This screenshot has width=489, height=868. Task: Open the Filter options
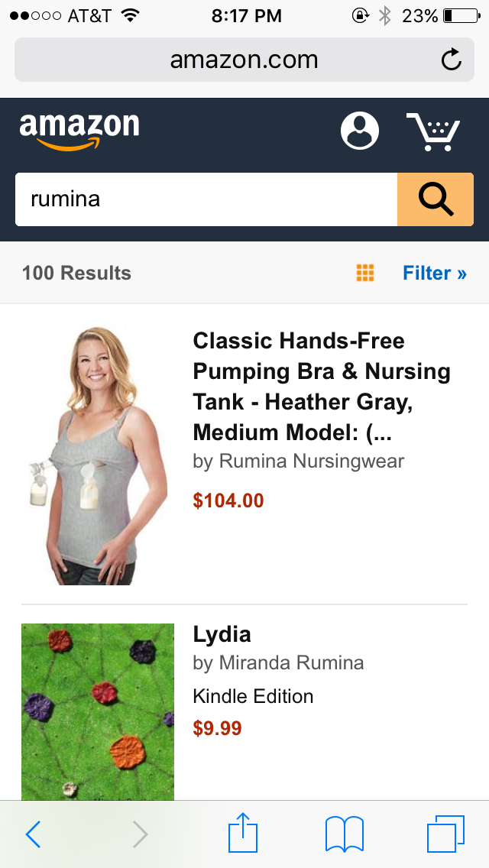tap(435, 273)
